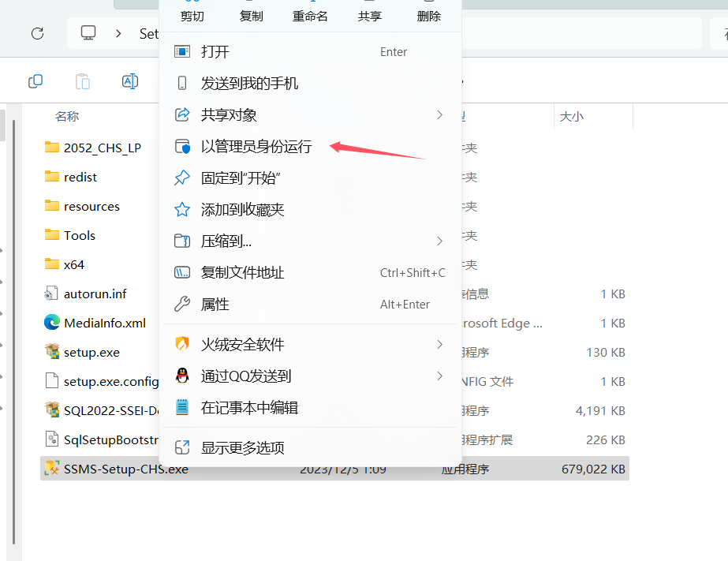This screenshot has height=561, width=728.
Task: Open 属性 from the context menu
Action: (x=210, y=304)
